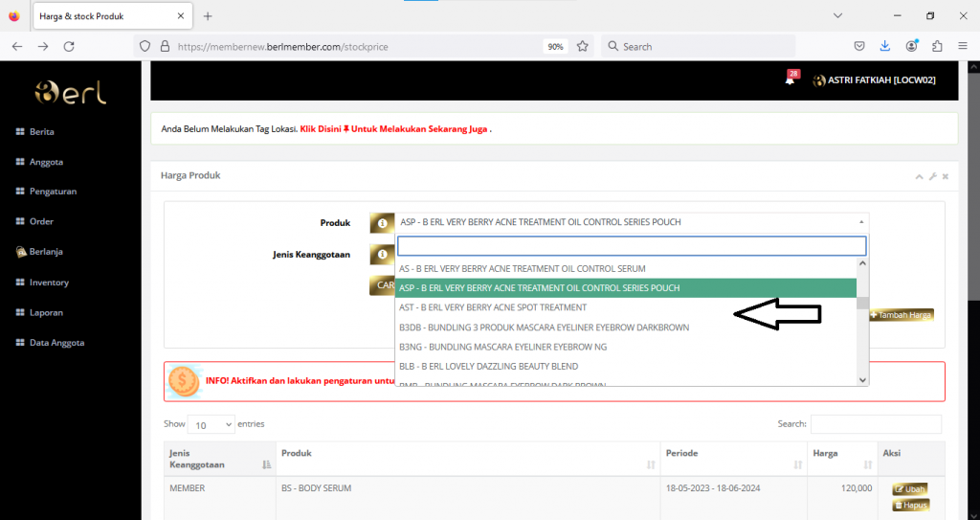Close the Harga Produk panel
Image resolution: width=980 pixels, height=520 pixels.
click(946, 176)
